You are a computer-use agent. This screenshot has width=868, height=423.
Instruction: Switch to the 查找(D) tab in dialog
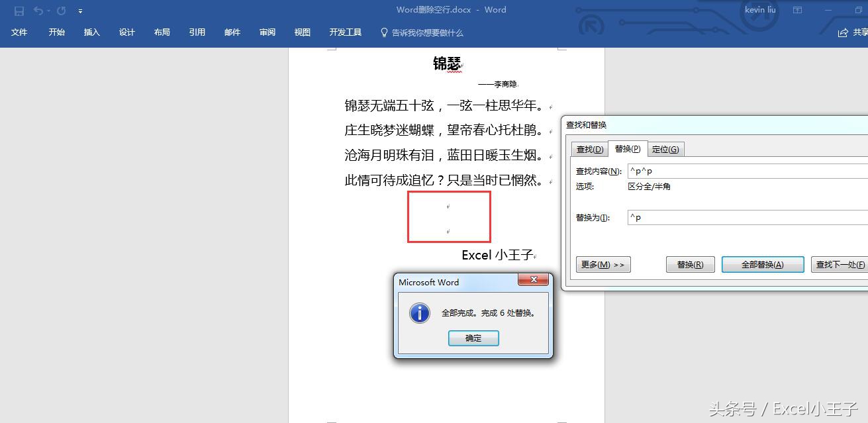click(589, 149)
